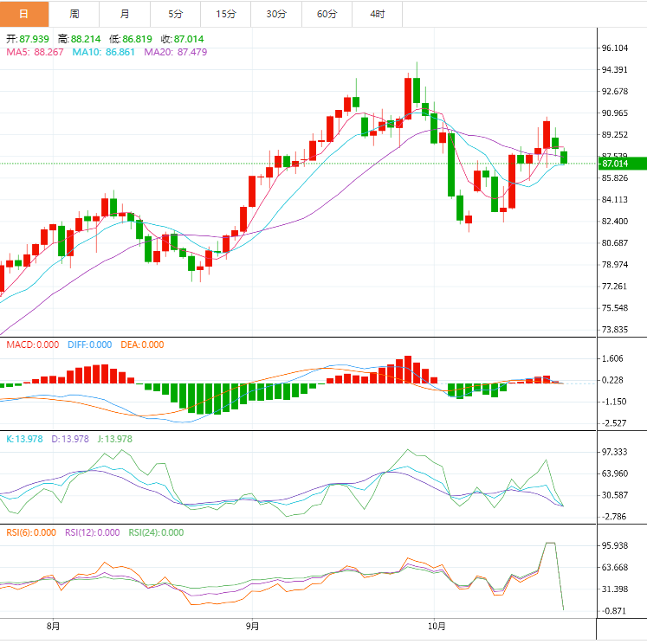The height and width of the screenshot is (644, 647).
Task: Click the 9月 marker on the date axis
Action: (x=252, y=625)
